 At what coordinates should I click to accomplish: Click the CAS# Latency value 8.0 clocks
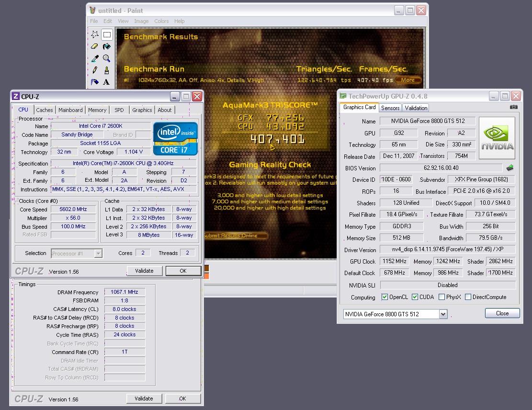pyautogui.click(x=125, y=309)
